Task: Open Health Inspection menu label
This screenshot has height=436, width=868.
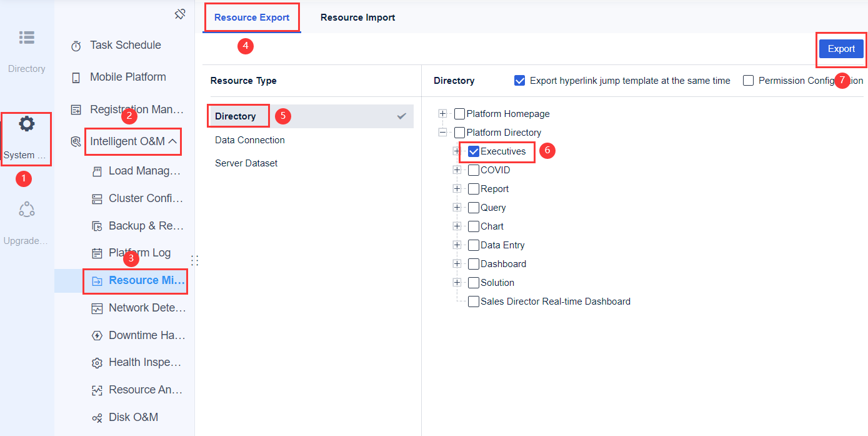Action: [145, 362]
